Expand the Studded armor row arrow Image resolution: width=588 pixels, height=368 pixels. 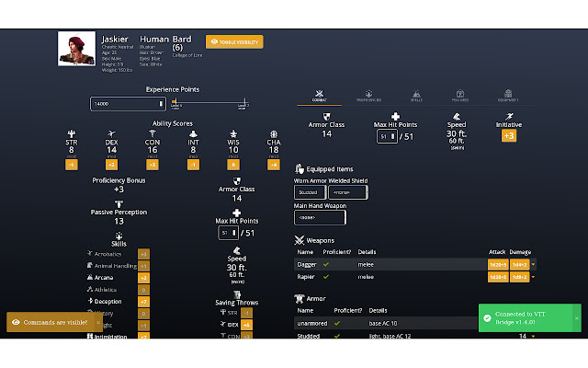[533, 336]
